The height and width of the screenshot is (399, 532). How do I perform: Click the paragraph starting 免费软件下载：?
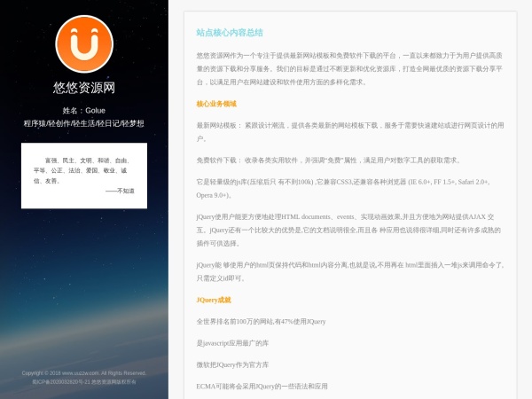click(328, 160)
